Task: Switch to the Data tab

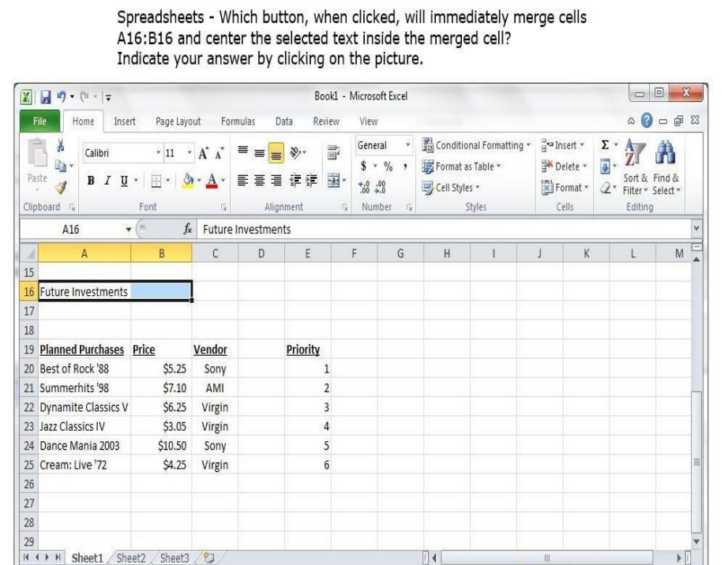Action: pyautogui.click(x=283, y=122)
